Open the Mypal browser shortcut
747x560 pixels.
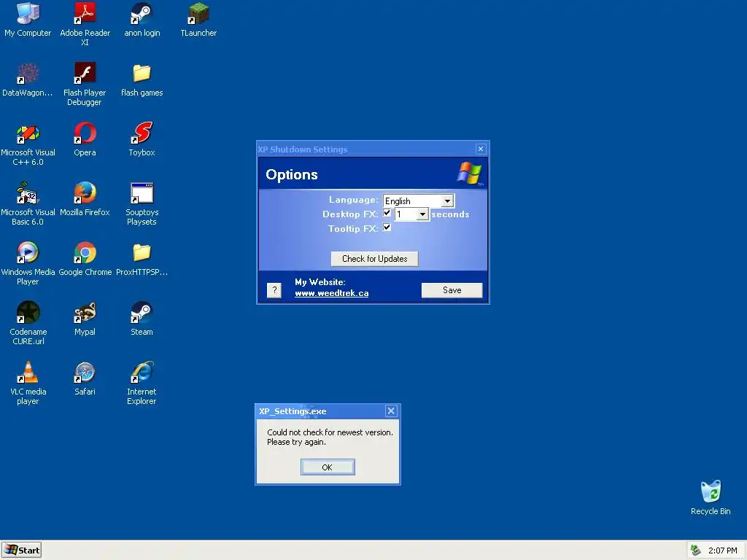tap(85, 319)
